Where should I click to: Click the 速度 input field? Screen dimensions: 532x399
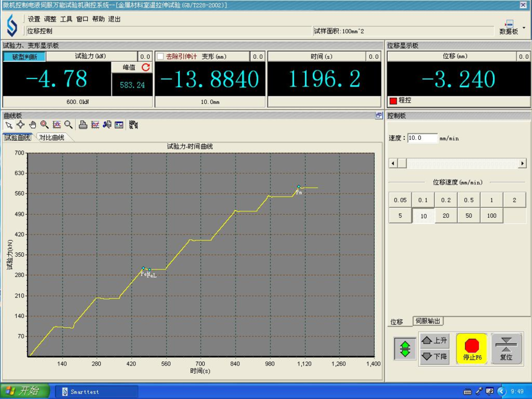(422, 139)
